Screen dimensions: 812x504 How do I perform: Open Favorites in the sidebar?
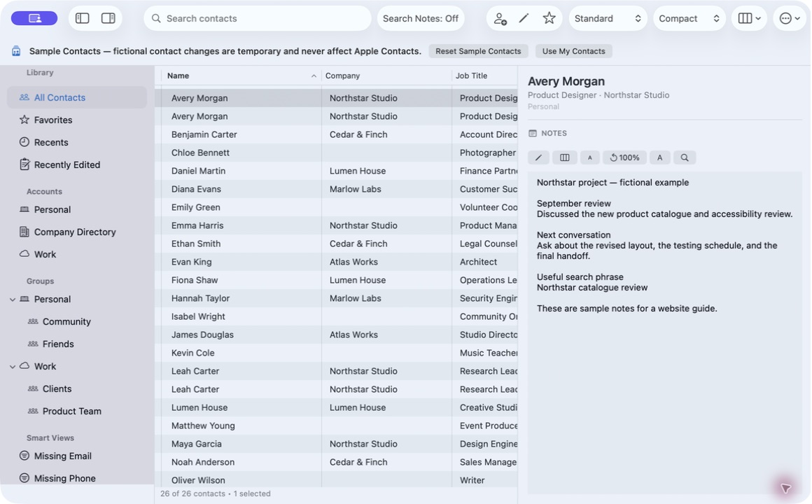click(76, 120)
